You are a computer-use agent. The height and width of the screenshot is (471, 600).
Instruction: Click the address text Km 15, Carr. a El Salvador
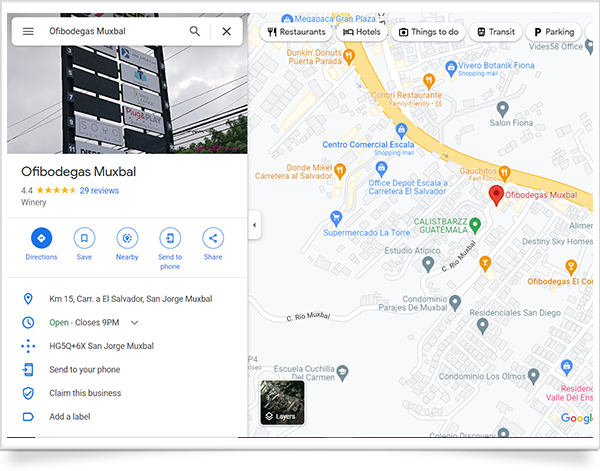coord(131,299)
